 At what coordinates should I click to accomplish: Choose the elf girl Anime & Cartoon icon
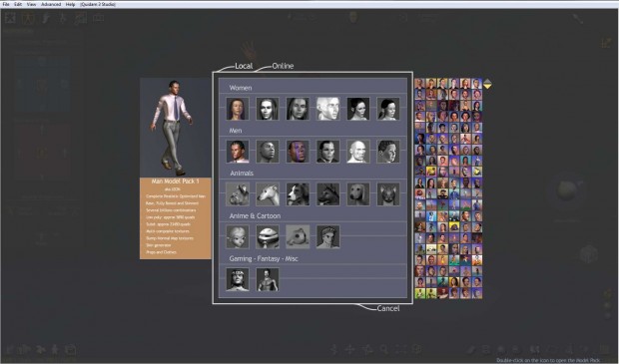pos(238,236)
